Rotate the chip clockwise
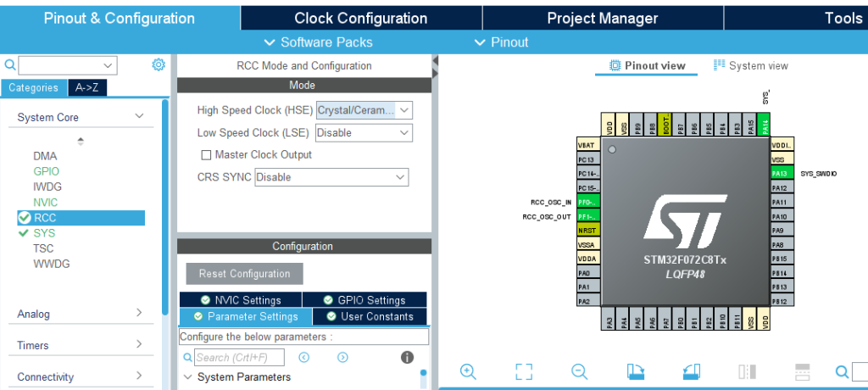The height and width of the screenshot is (390, 868). pyautogui.click(x=636, y=371)
